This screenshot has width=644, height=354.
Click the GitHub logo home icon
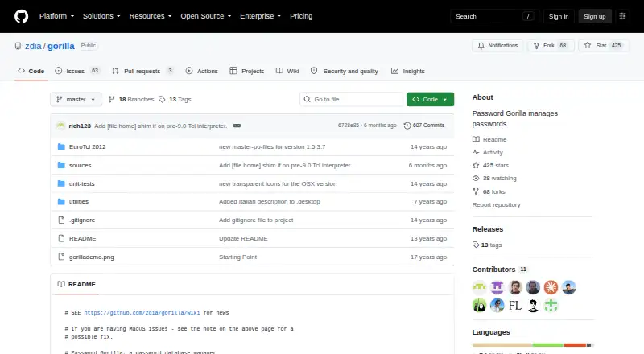pos(22,16)
